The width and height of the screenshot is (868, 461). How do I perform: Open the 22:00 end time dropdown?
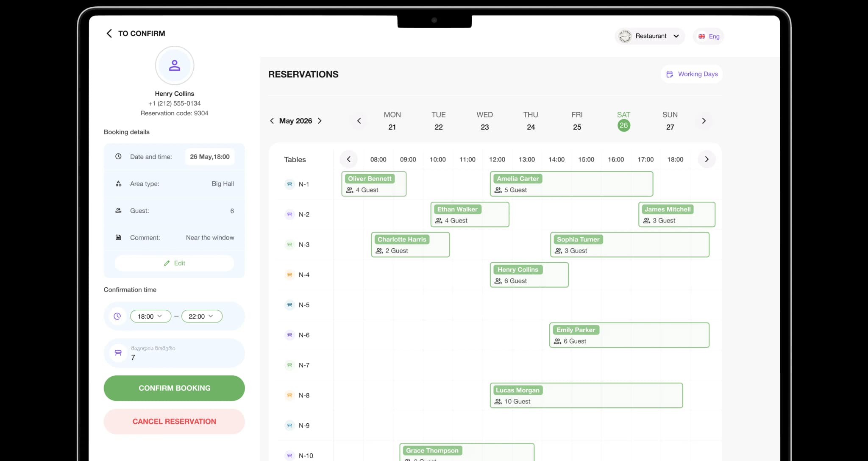coord(201,316)
